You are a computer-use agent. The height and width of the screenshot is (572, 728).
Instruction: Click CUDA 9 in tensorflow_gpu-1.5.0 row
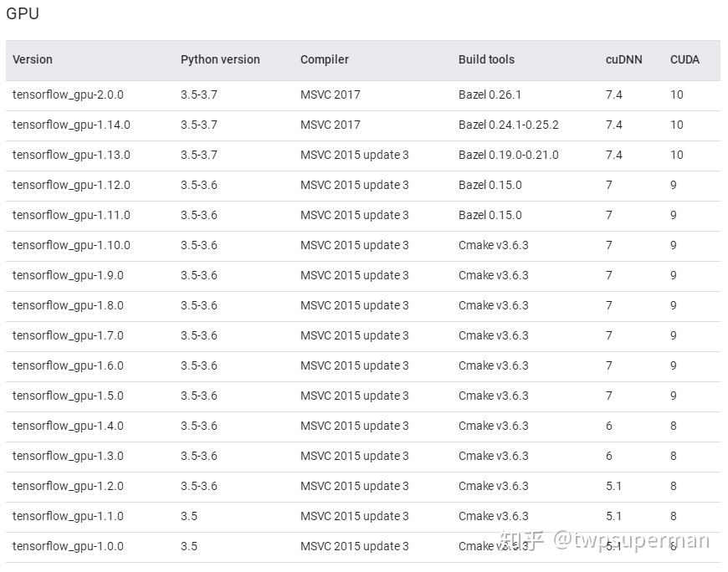tap(674, 396)
